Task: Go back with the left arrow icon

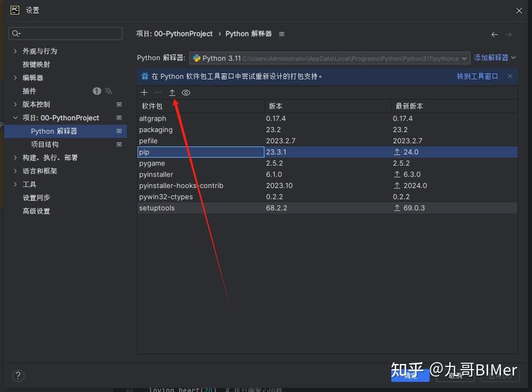Action: pos(495,35)
